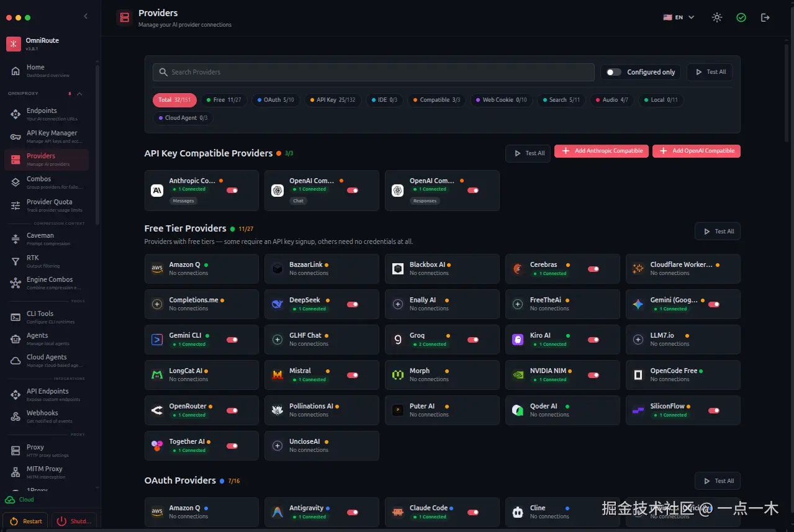Click the MITM Proxy icon
Viewport: 794px width, 532px height.
(16, 472)
